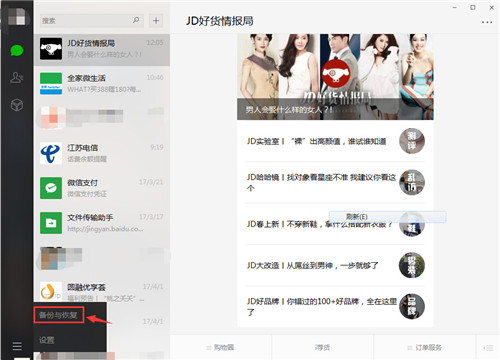Open the 全家微生活 conversation
This screenshot has height=360, width=500.
(102, 83)
